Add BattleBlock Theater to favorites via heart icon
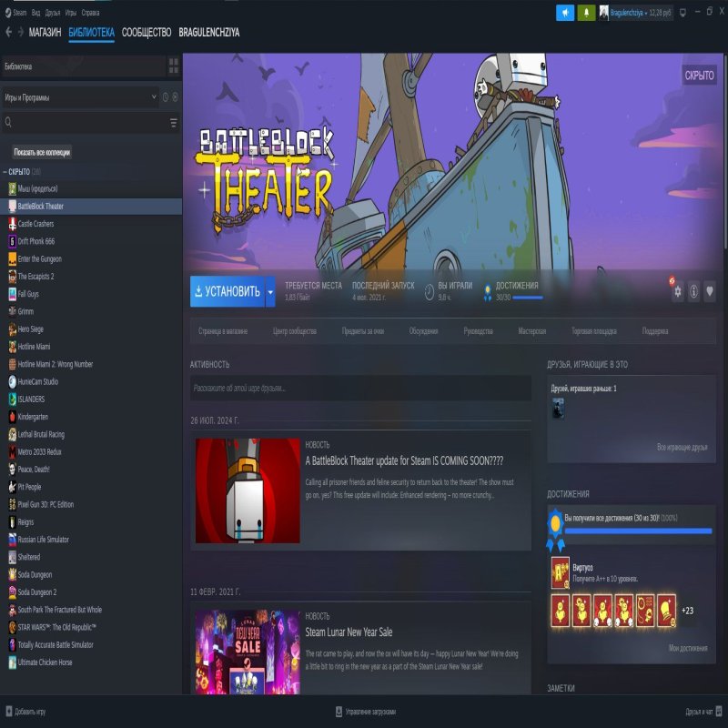Image resolution: width=728 pixels, height=728 pixels. pyautogui.click(x=710, y=290)
